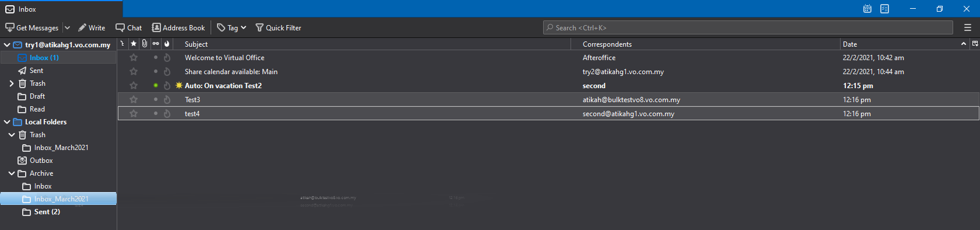Sort by junk status flame column
The width and height of the screenshot is (980, 230).
[167, 44]
